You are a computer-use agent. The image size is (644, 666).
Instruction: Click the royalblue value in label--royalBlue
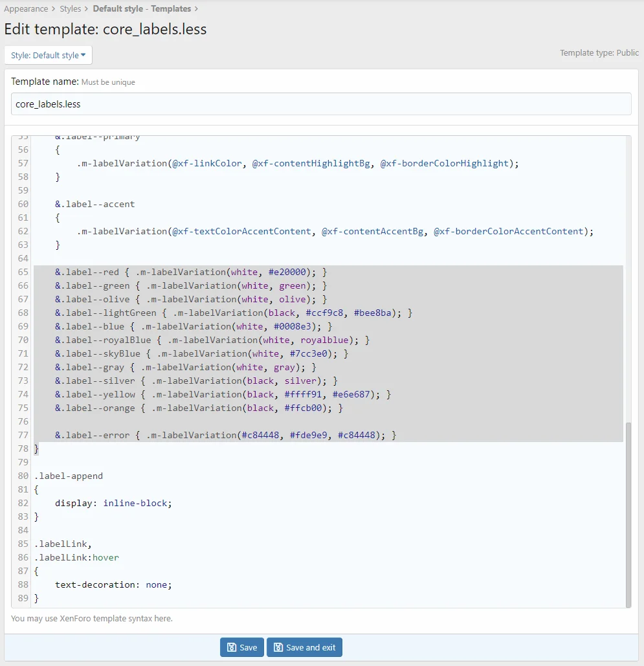[x=325, y=340]
